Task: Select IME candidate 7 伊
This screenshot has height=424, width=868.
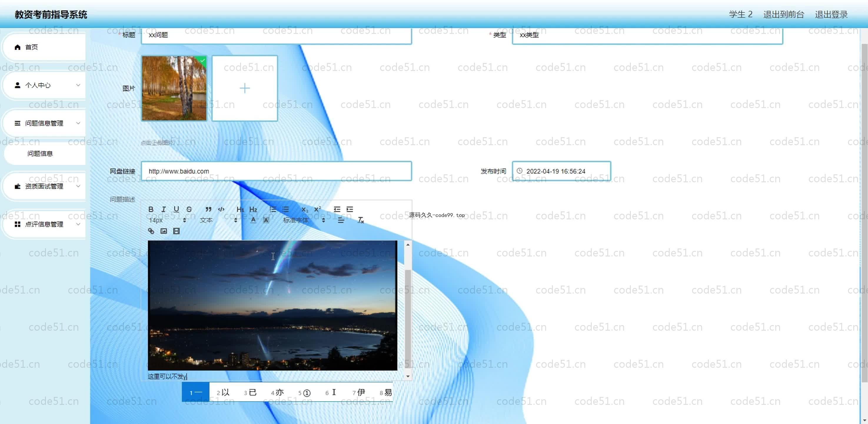Action: (x=359, y=392)
